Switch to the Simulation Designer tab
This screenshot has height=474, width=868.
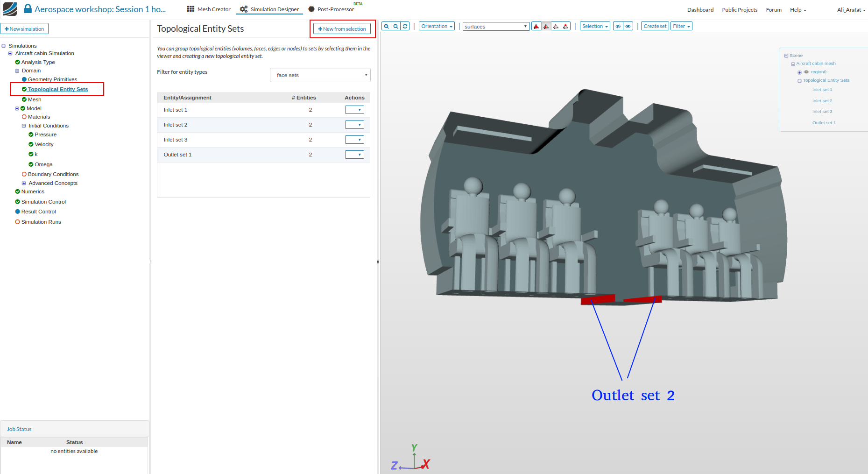269,9
